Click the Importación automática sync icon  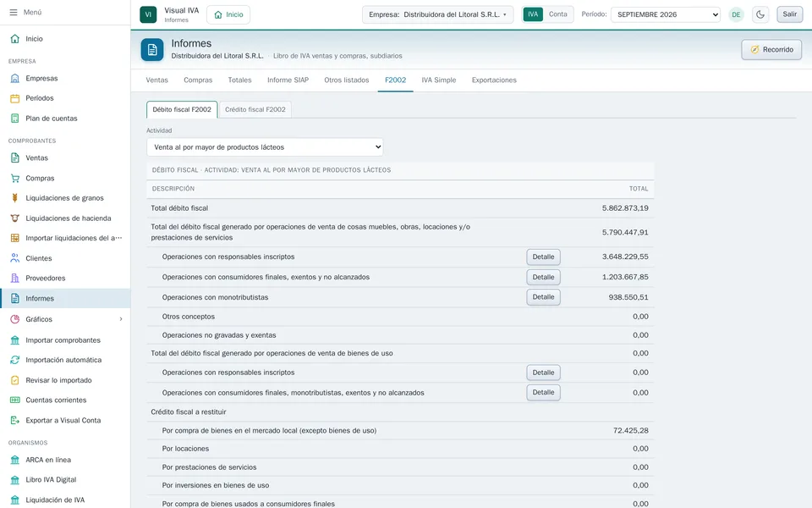15,360
